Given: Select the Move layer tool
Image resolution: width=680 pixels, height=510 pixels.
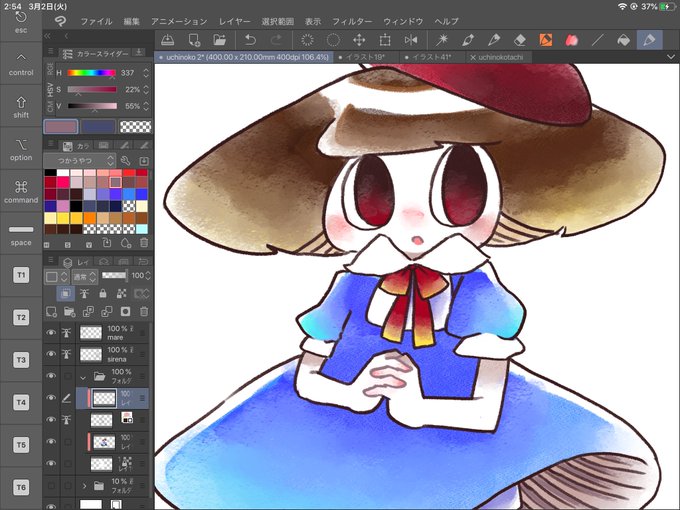Looking at the screenshot, I should [359, 40].
